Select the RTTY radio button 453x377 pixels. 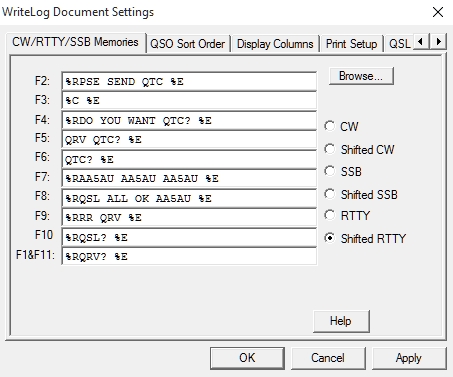pyautogui.click(x=330, y=215)
